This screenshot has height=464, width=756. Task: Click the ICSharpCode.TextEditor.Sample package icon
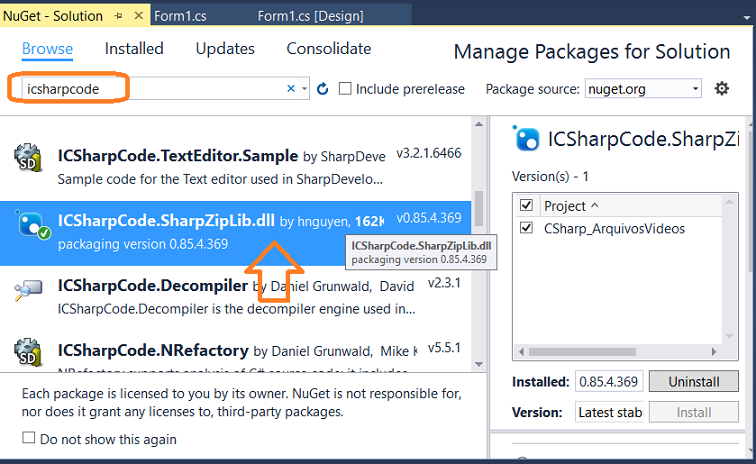(x=28, y=158)
